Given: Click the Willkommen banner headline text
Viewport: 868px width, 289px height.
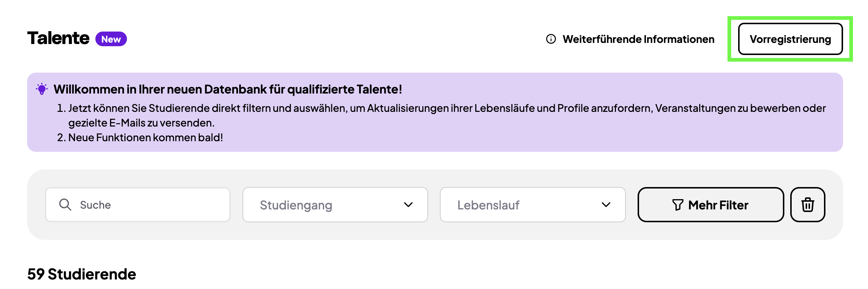Looking at the screenshot, I should point(227,89).
